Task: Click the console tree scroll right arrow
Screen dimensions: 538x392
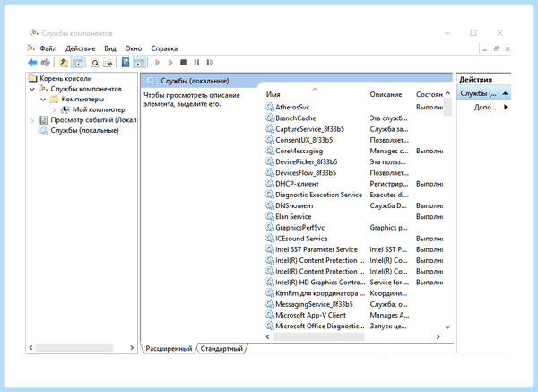Action: pos(132,348)
